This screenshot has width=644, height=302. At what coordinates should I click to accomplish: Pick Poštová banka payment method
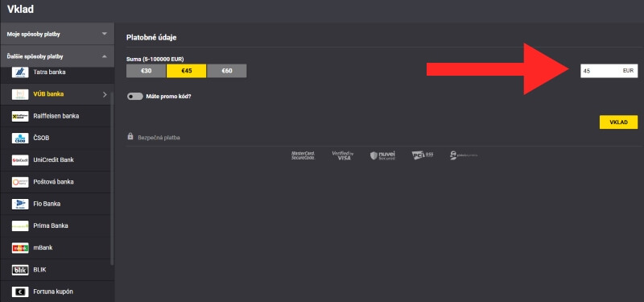(x=56, y=182)
